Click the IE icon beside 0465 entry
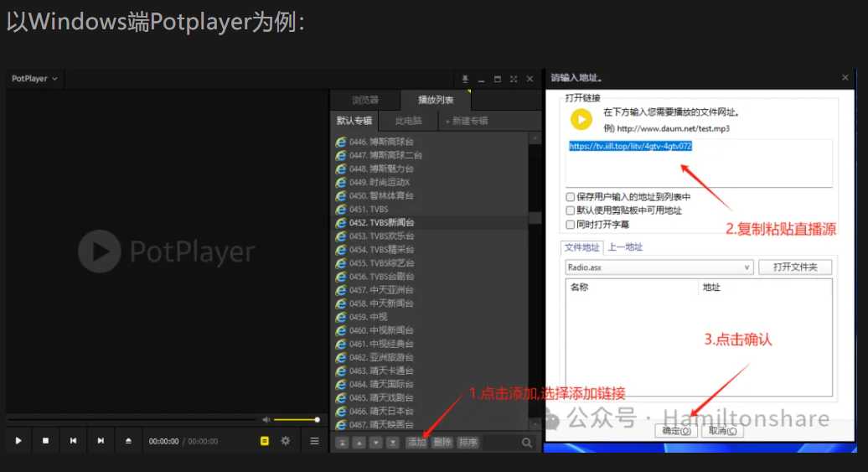 pyautogui.click(x=341, y=397)
